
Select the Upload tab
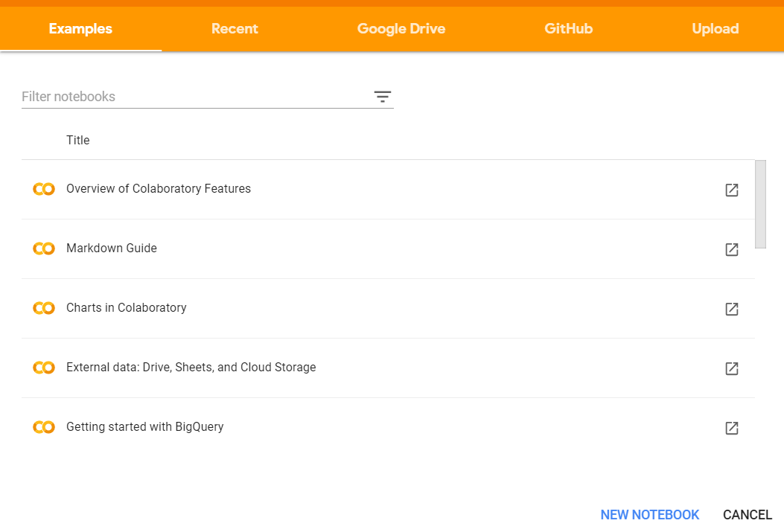tap(715, 28)
